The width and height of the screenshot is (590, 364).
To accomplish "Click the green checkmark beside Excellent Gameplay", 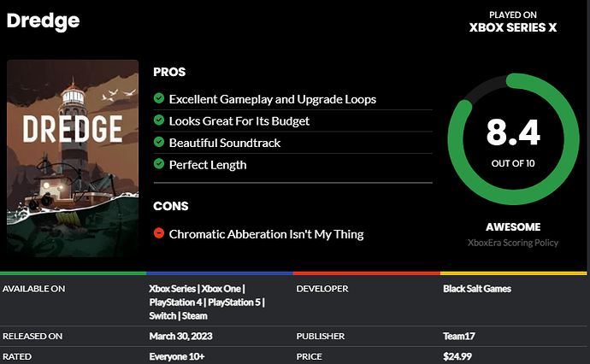I will point(159,98).
